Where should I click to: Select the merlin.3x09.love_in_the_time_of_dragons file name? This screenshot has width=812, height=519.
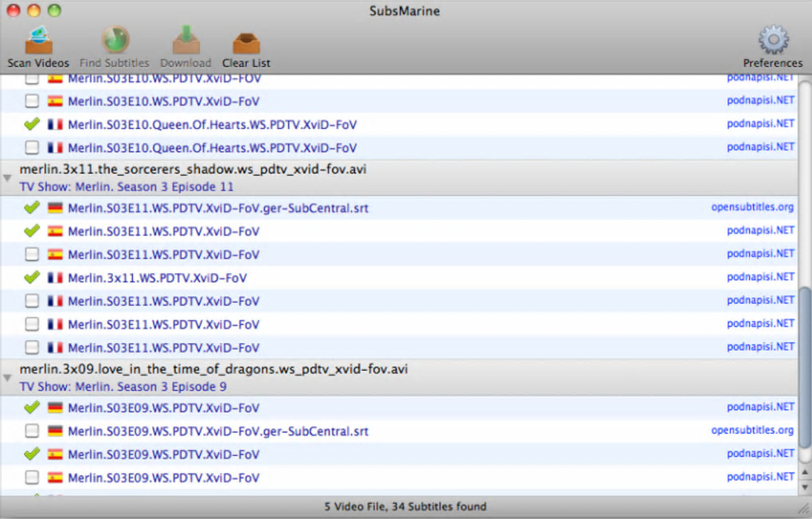[x=214, y=369]
